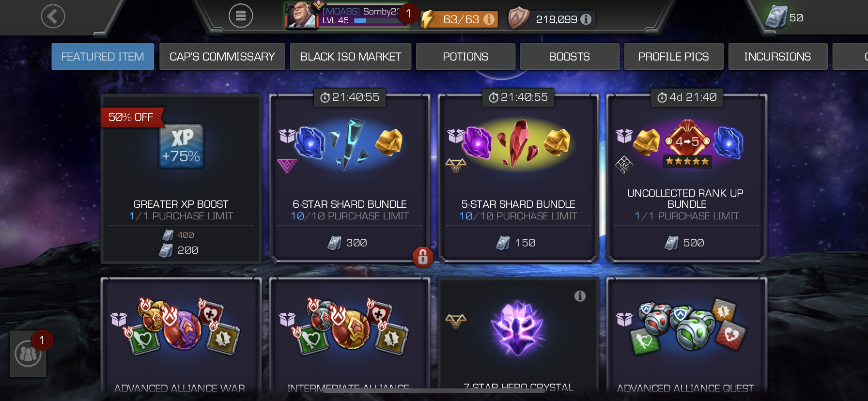This screenshot has height=401, width=868.
Task: Show 7-Star Hero Crystal info
Action: [x=580, y=296]
